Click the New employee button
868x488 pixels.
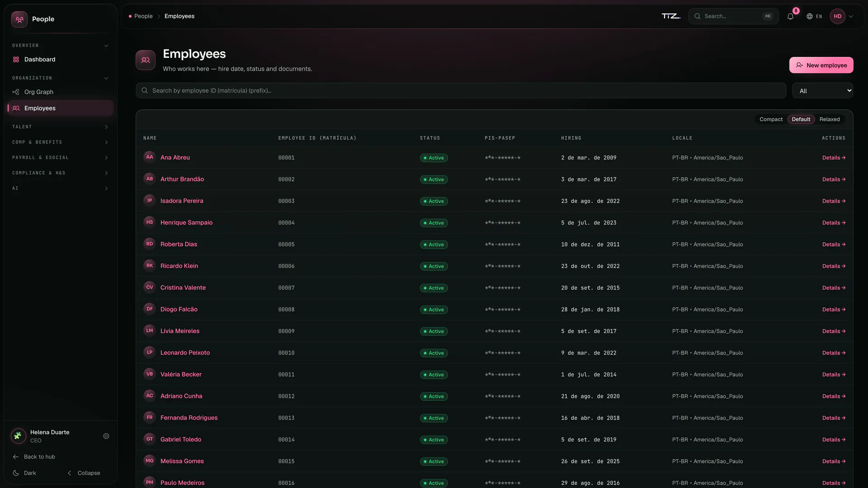[x=821, y=65]
